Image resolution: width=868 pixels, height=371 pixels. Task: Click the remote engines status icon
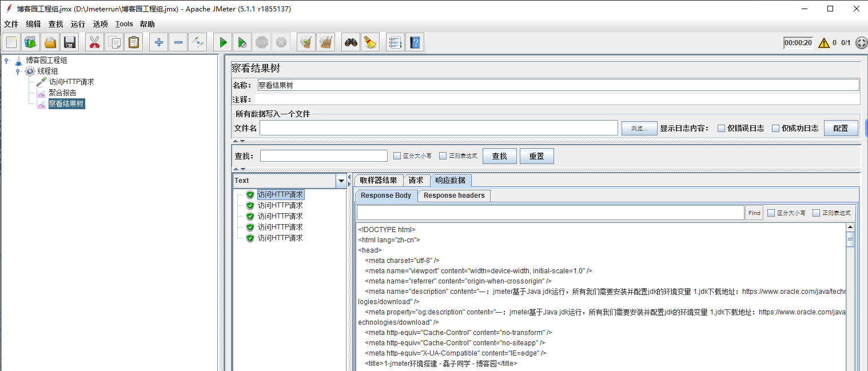point(861,43)
